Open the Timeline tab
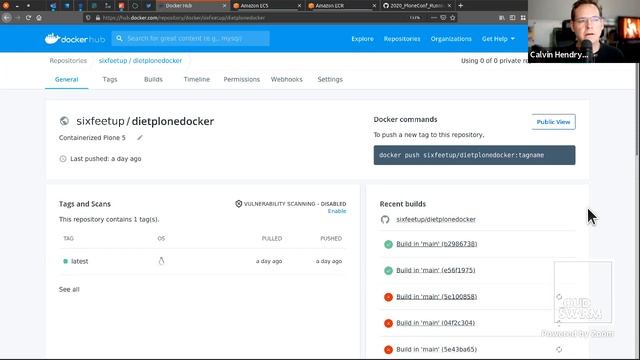This screenshot has width=640, height=360. pyautogui.click(x=197, y=79)
